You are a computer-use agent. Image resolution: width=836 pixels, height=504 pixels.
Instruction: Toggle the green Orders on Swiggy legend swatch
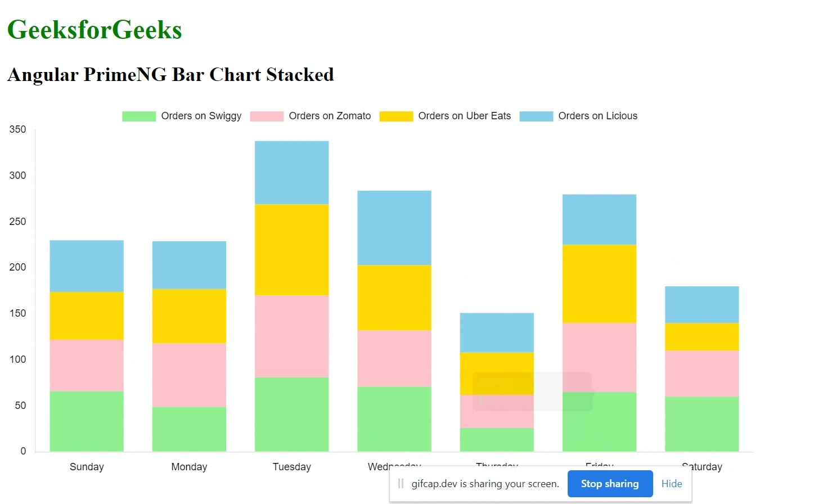click(139, 116)
